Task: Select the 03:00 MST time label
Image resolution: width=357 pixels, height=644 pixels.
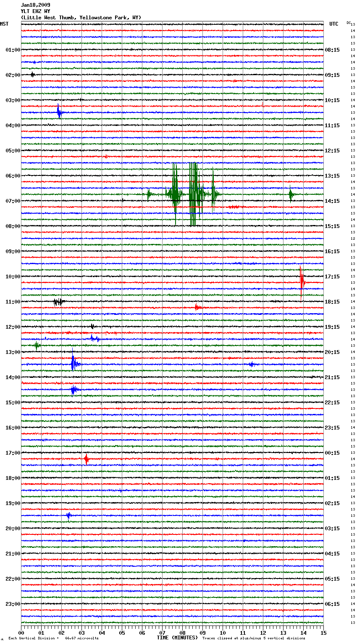Action: tap(13, 100)
